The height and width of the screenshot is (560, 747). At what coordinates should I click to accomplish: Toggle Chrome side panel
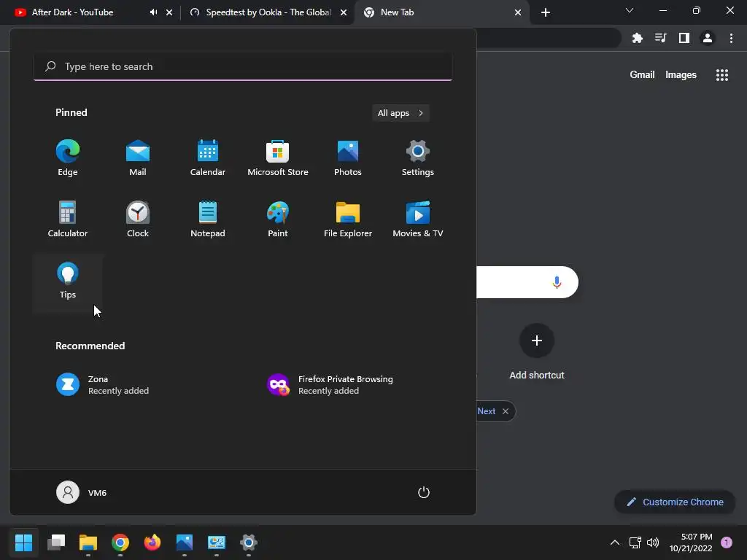pyautogui.click(x=684, y=38)
